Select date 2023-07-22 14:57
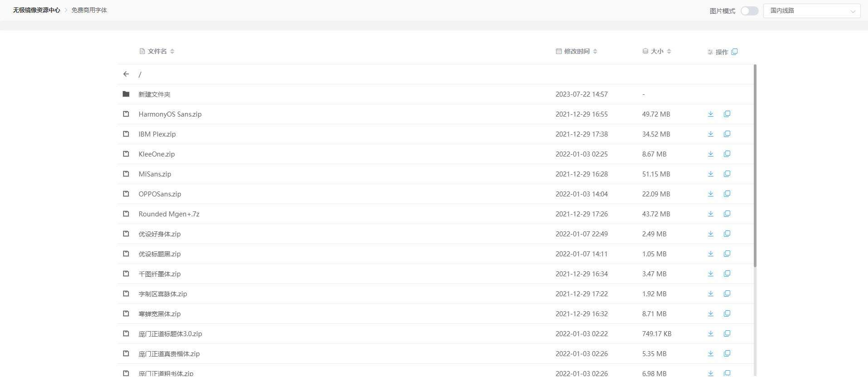The image size is (868, 377). [582, 94]
